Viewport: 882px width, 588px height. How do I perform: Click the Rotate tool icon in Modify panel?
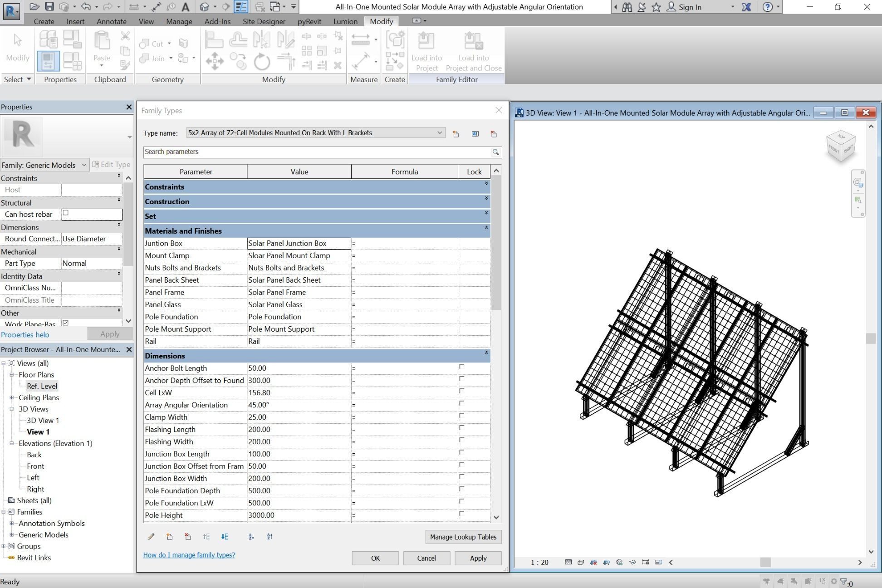click(262, 61)
